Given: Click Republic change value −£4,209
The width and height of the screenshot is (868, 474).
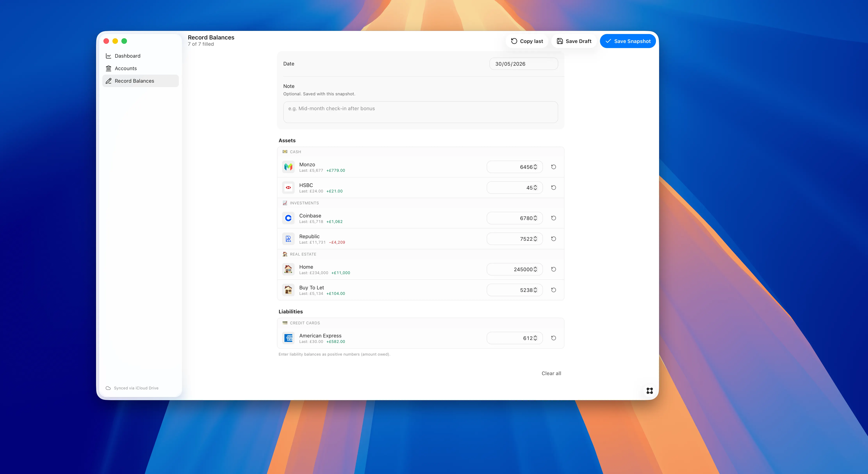Looking at the screenshot, I should click(337, 242).
